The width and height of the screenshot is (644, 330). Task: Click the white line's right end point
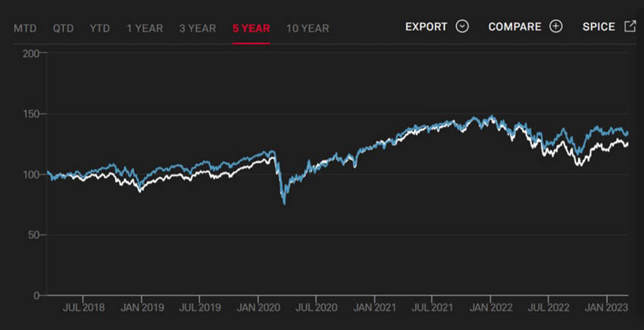click(627, 143)
